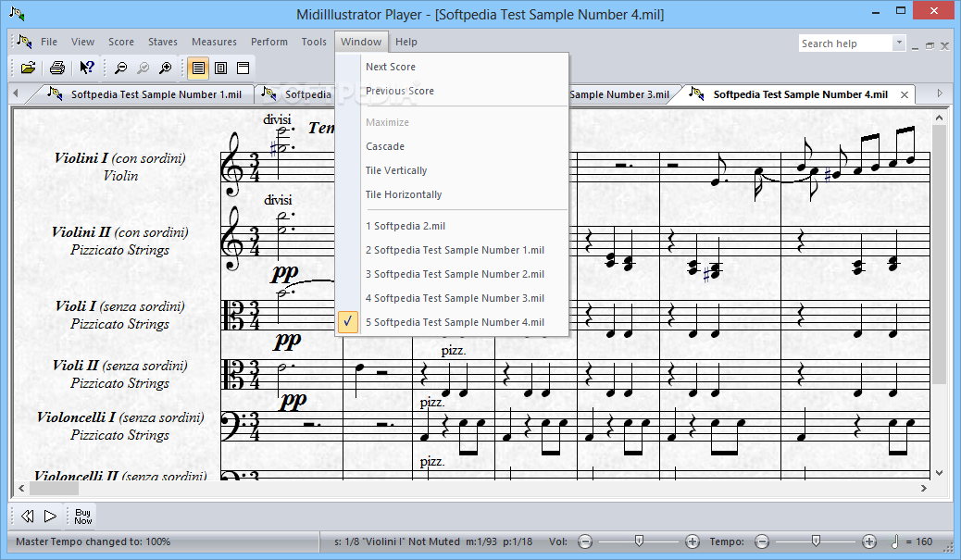Screen dimensions: 961x560
Task: Switch to page view layout icon
Action: 220,68
